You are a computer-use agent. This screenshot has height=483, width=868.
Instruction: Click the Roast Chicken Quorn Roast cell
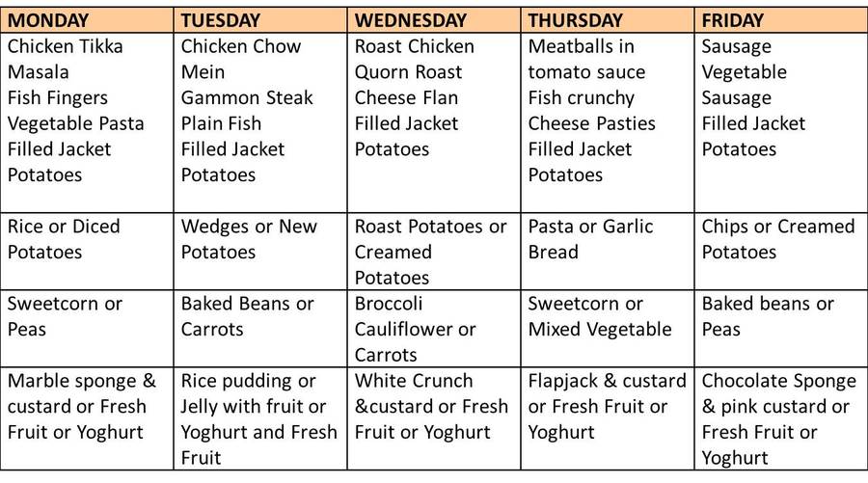(x=434, y=122)
